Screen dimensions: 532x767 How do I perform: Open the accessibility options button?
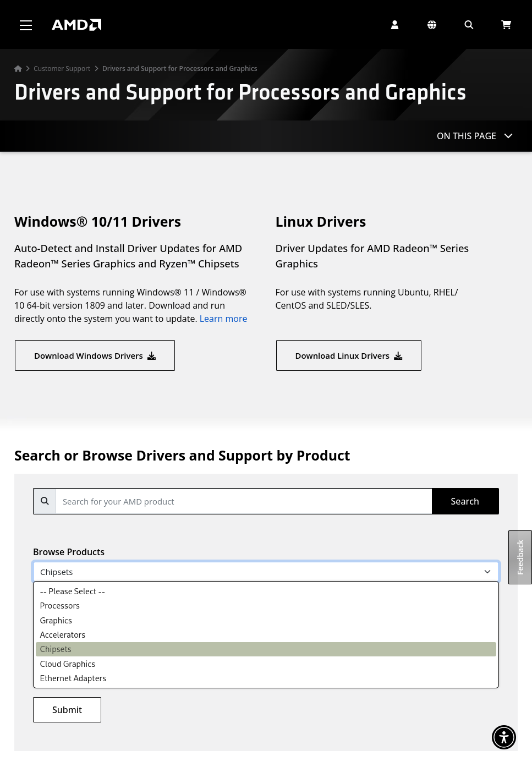pos(503,737)
